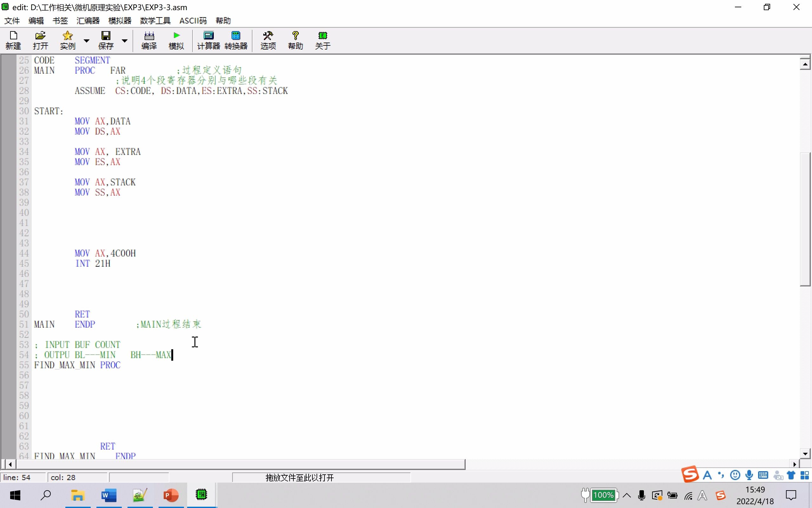Click the vertical scrollbar thumb

pos(805,219)
